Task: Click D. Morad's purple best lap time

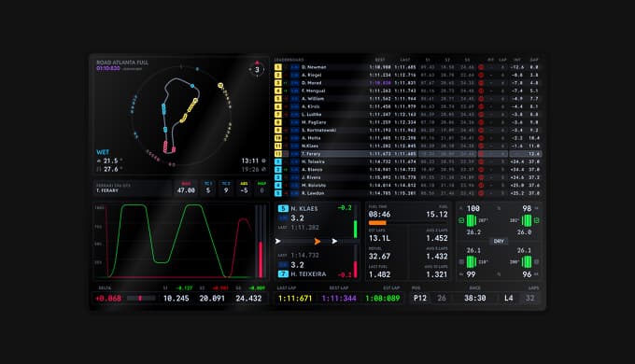Action: pyautogui.click(x=380, y=83)
